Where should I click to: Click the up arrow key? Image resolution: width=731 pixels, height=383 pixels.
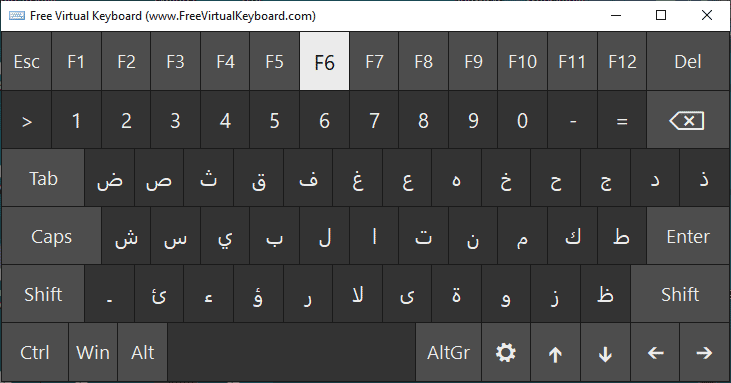555,353
